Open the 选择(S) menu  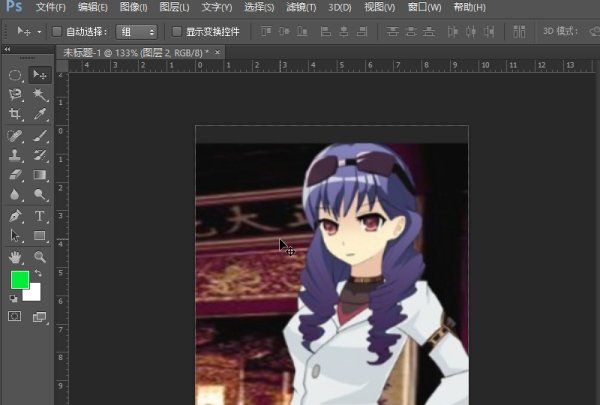click(x=259, y=7)
